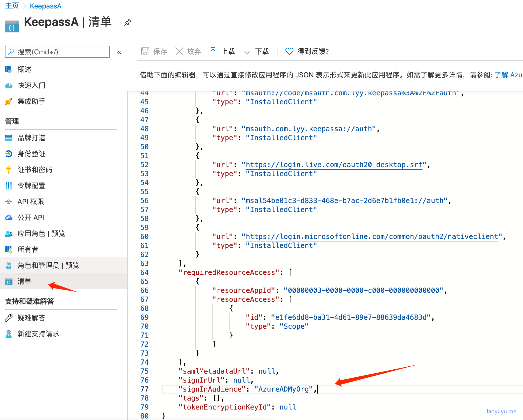This screenshot has width=523, height=420.
Task: Click the 角色和管理员 person icon
Action: tap(8, 265)
